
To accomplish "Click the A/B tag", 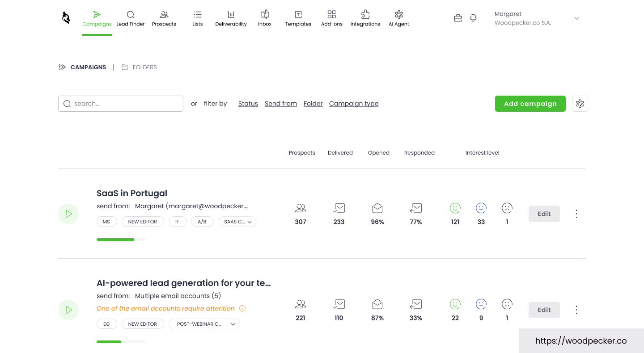I will (x=202, y=222).
